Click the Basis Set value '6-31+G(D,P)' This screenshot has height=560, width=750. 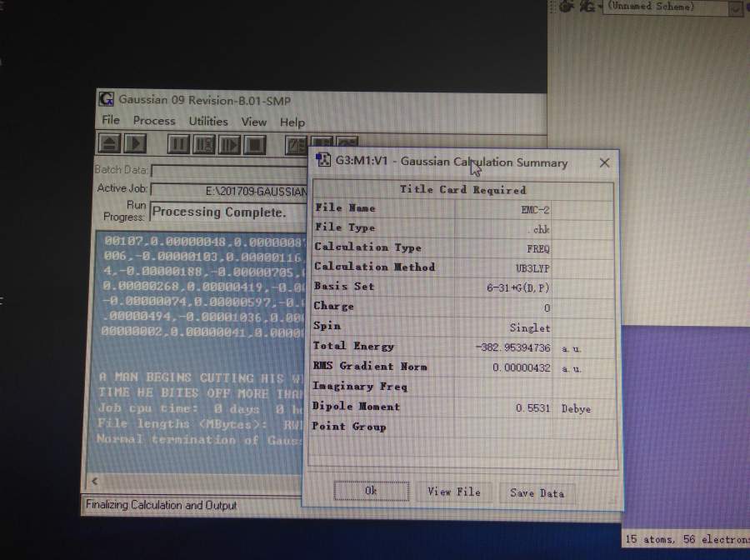click(x=518, y=287)
